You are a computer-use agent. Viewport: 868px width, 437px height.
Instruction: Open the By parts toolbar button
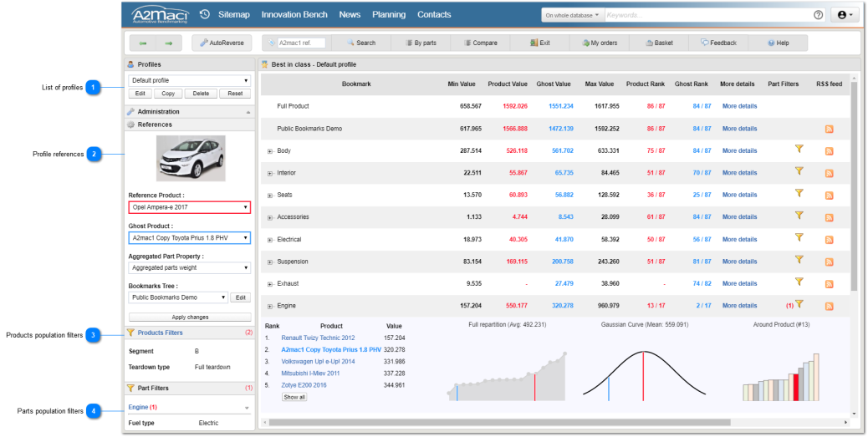pos(421,43)
